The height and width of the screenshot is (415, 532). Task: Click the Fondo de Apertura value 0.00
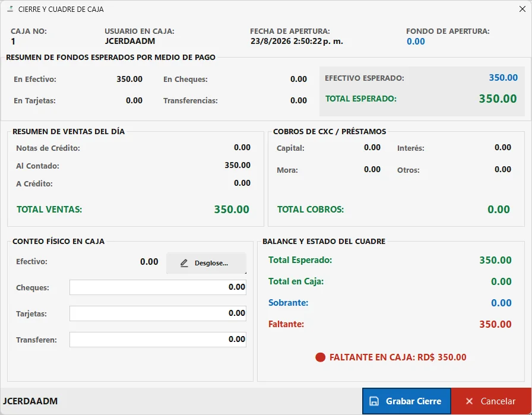[416, 42]
